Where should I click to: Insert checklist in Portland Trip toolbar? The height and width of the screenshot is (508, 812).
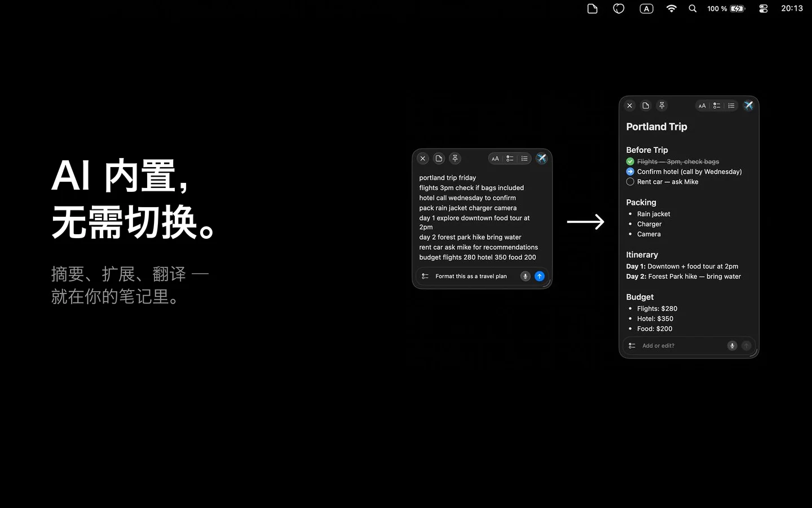(x=717, y=106)
